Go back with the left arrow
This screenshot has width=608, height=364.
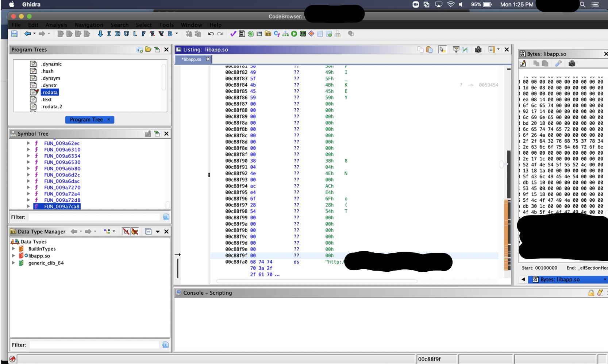point(28,34)
